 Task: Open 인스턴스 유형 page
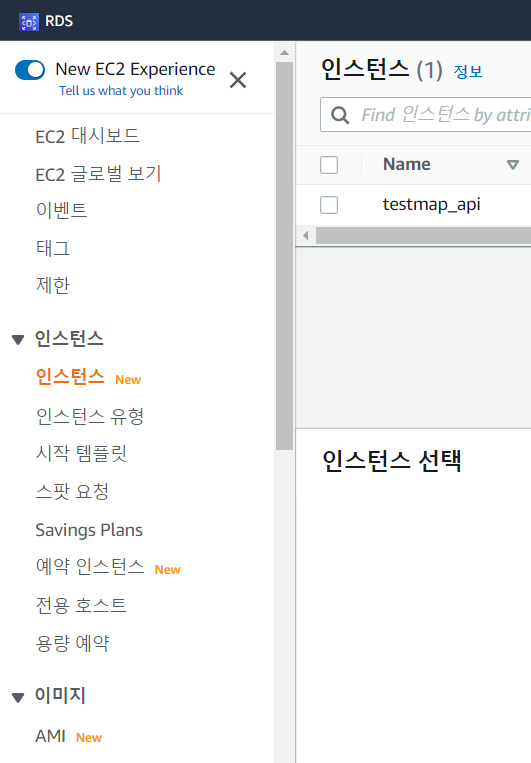pos(90,416)
